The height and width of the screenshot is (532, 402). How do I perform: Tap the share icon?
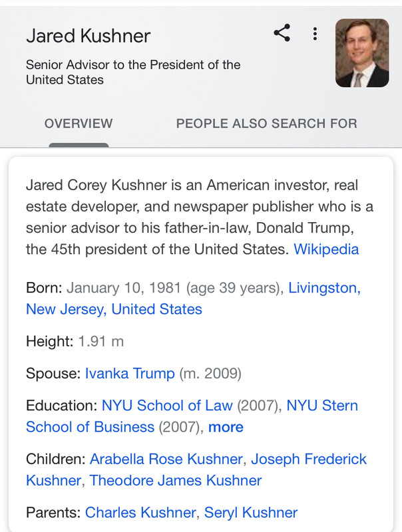click(x=282, y=33)
